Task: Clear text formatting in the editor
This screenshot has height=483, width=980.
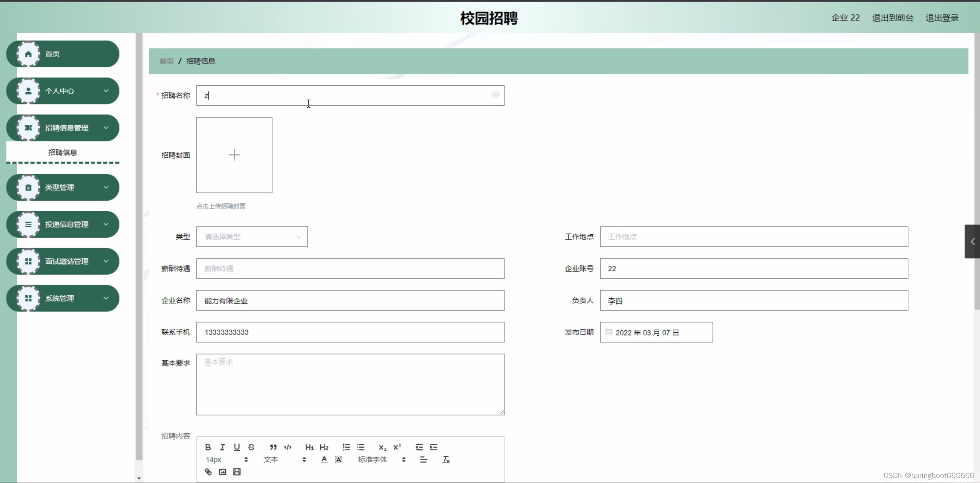Action: tap(446, 460)
